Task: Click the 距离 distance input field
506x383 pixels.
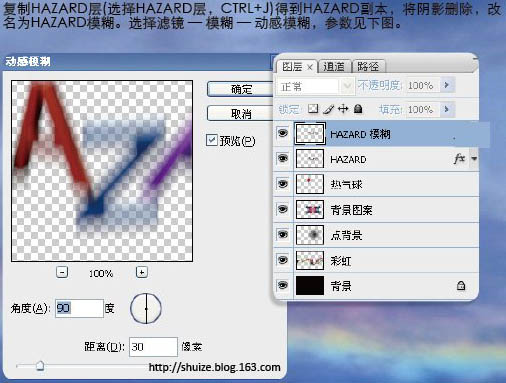Action: tap(153, 347)
